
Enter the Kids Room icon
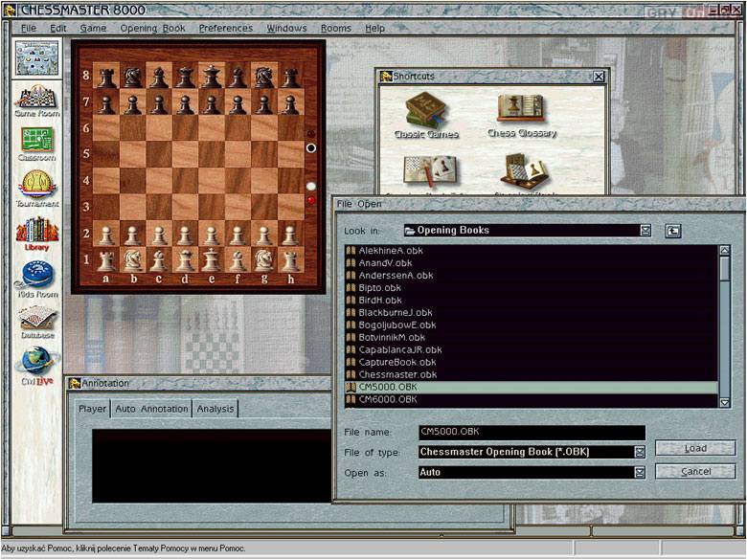(x=37, y=280)
